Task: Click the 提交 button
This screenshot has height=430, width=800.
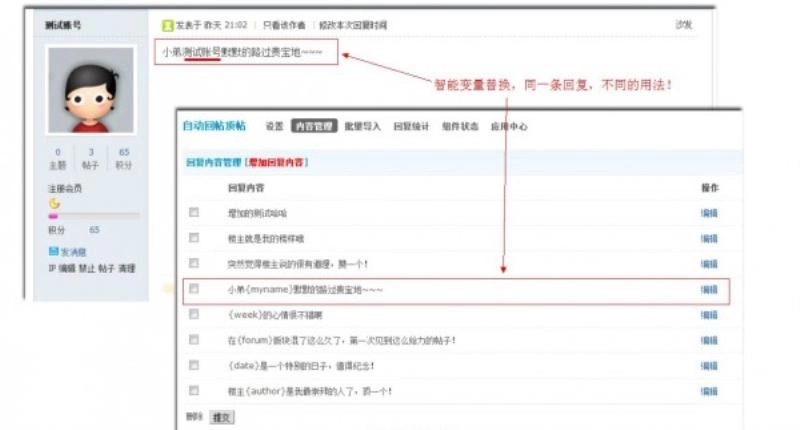Action: pos(222,417)
